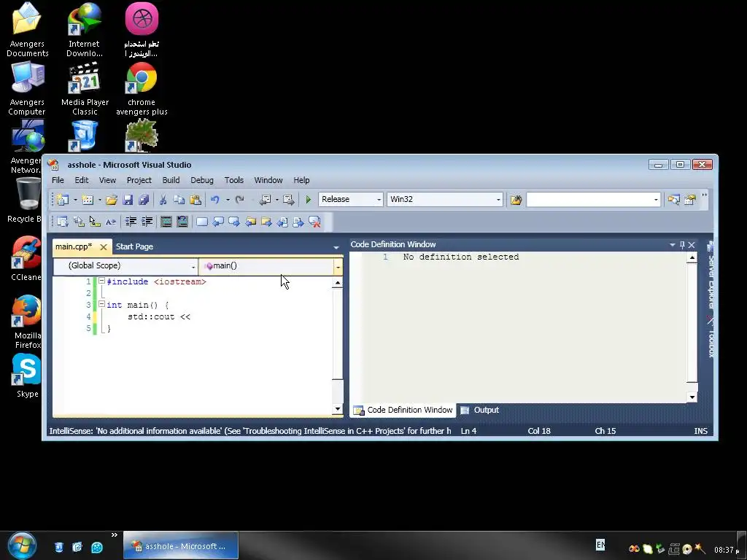Image resolution: width=747 pixels, height=560 pixels.
Task: Go to next bookmark in document icon
Action: coord(298,222)
